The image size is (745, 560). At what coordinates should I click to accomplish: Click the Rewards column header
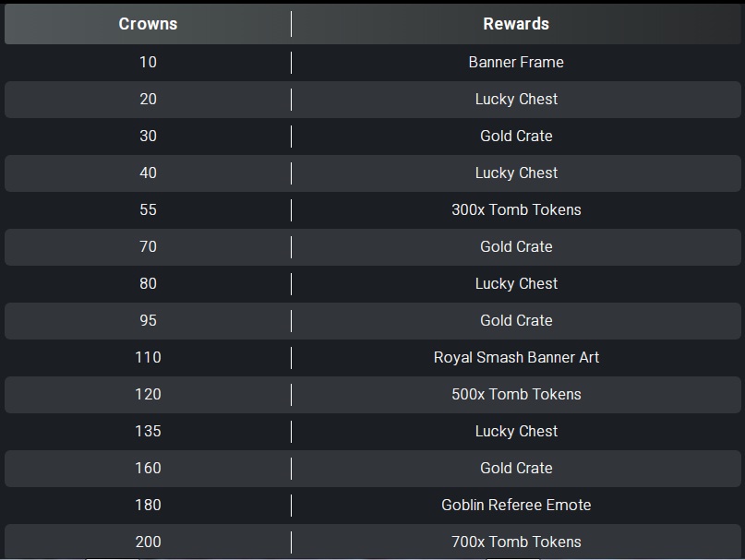[516, 24]
